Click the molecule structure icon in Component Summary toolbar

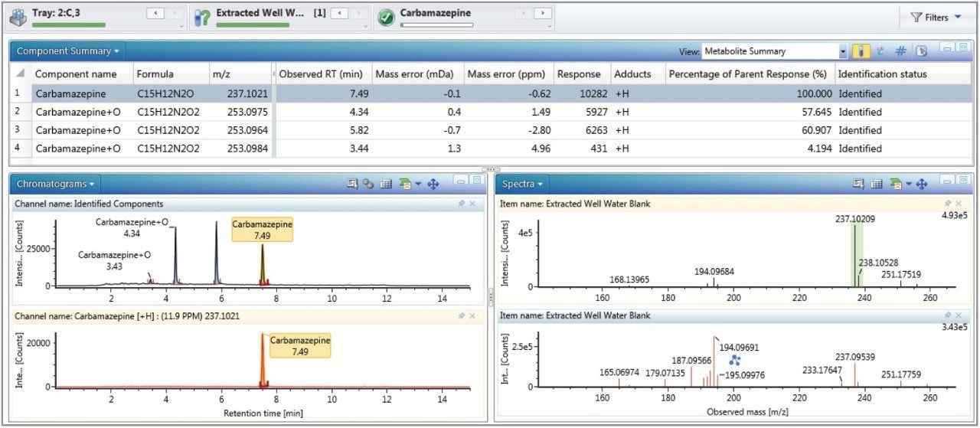[x=880, y=51]
